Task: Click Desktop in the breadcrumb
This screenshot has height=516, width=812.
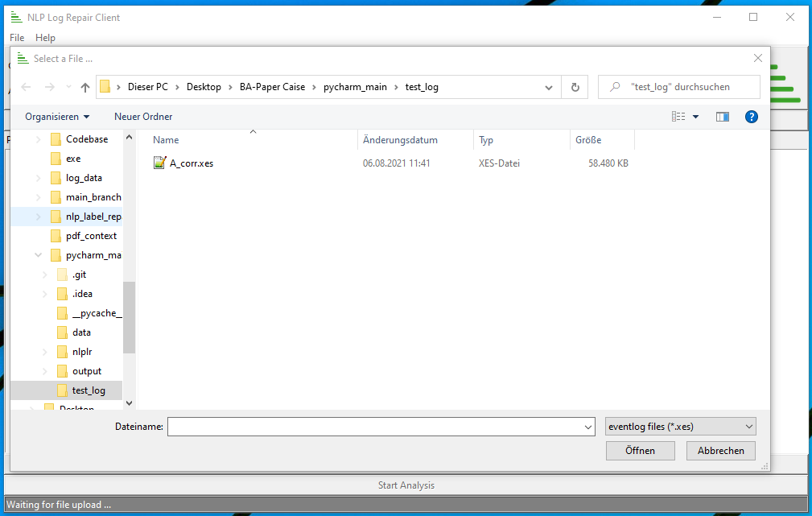Action: click(204, 87)
